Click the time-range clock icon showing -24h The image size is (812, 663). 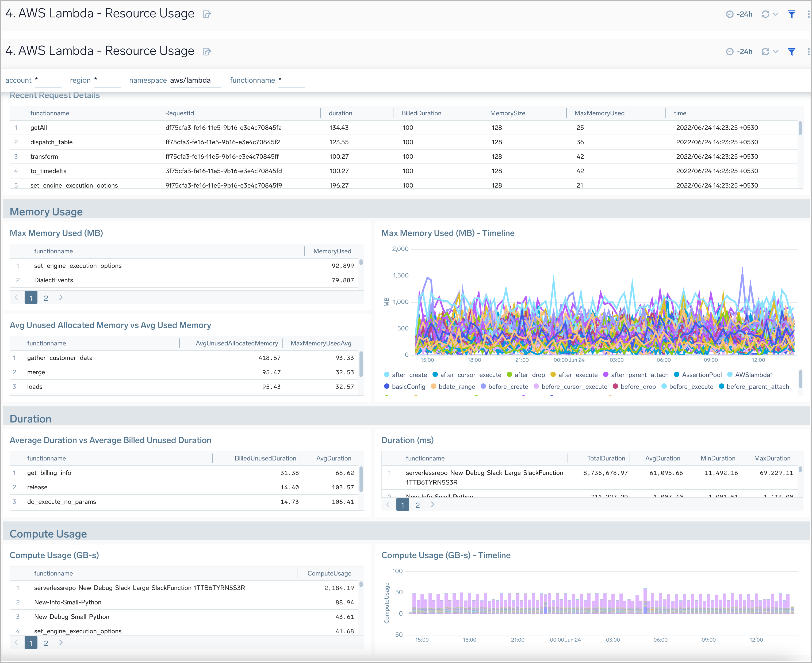pyautogui.click(x=730, y=14)
